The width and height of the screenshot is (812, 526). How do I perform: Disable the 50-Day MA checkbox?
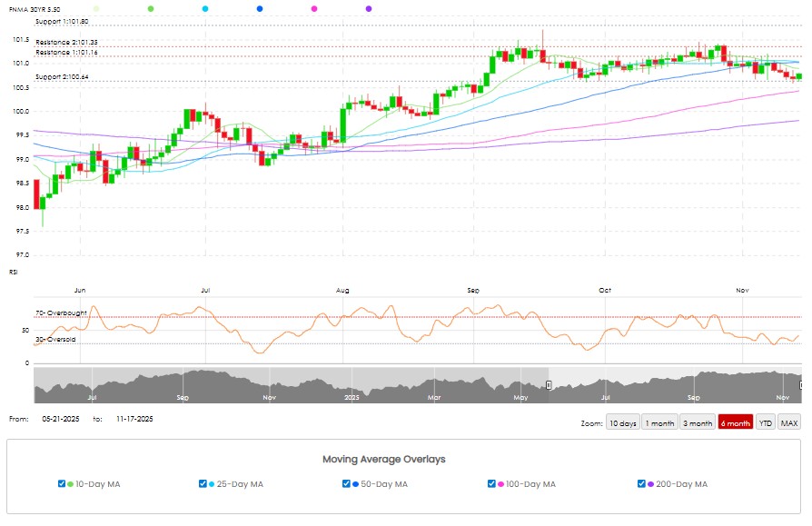point(346,484)
